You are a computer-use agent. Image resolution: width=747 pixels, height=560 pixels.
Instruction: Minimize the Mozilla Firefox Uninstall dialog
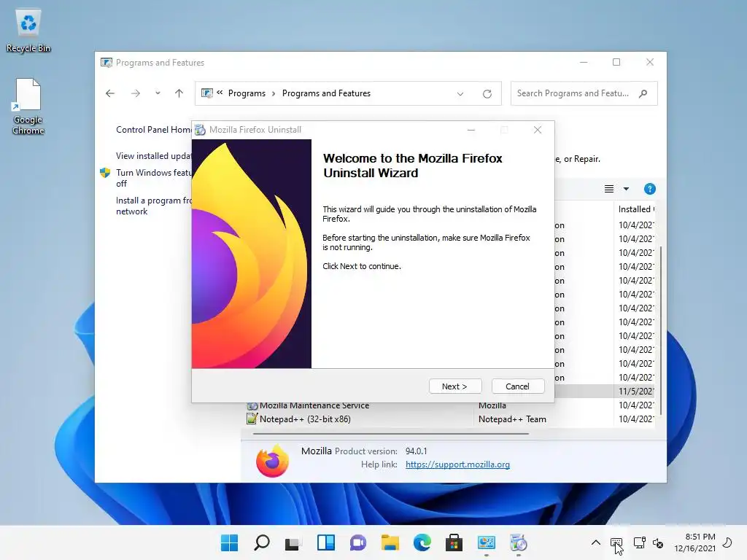[x=471, y=130]
